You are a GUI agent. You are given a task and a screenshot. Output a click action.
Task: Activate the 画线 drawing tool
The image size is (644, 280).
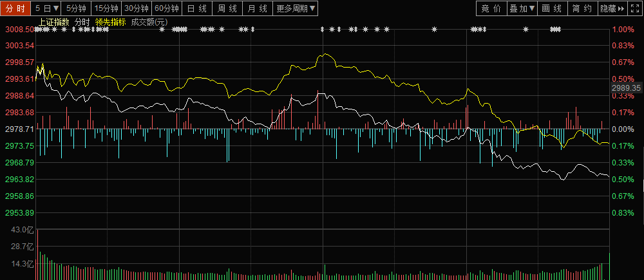(x=552, y=8)
